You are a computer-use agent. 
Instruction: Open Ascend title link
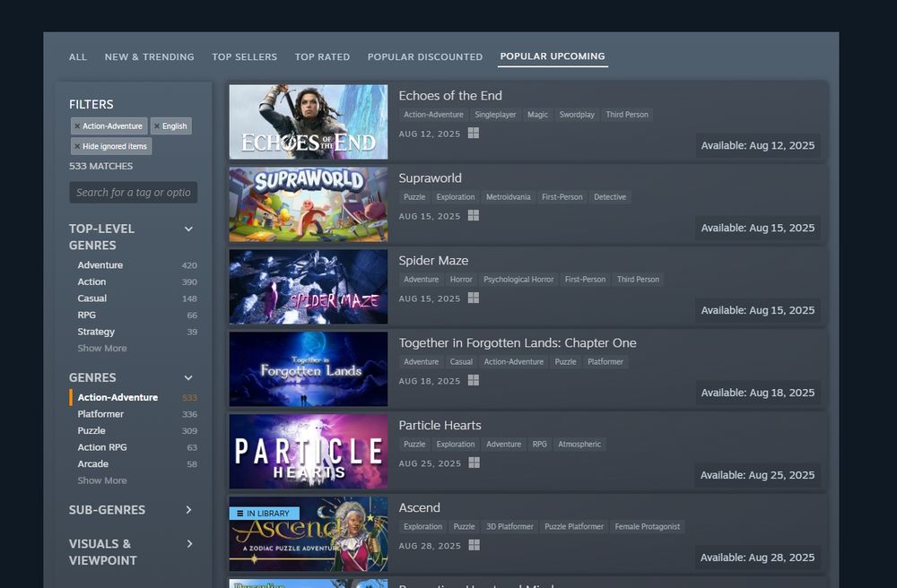click(419, 507)
